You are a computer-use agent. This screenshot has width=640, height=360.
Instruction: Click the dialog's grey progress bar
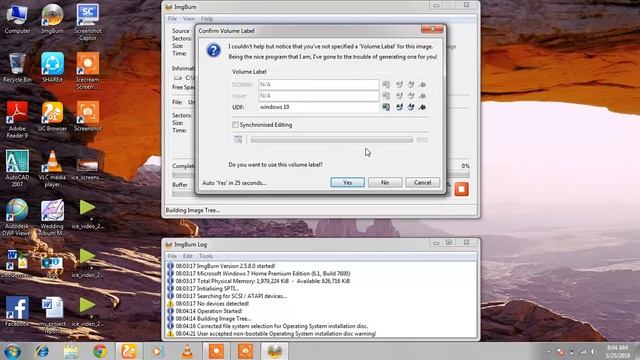[331, 140]
